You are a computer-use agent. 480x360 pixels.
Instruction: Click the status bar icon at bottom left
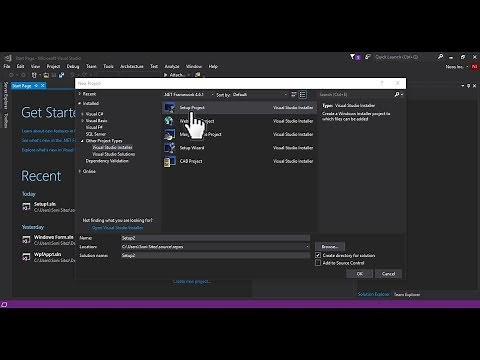click(4, 304)
